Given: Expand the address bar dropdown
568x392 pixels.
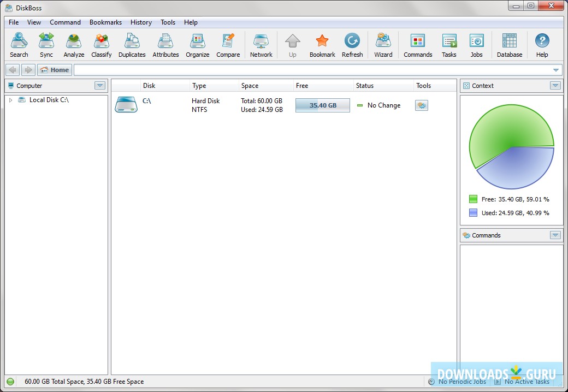Looking at the screenshot, I should pos(555,70).
